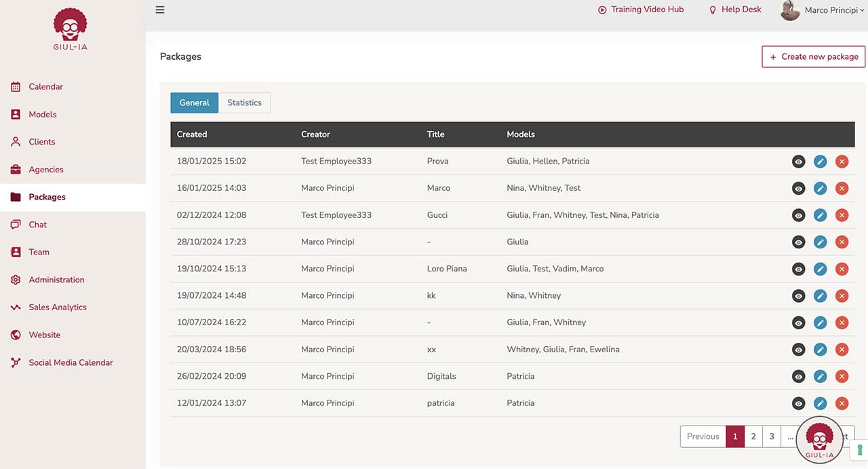Click the green accessibility widget icon
868x469 pixels.
(860, 449)
